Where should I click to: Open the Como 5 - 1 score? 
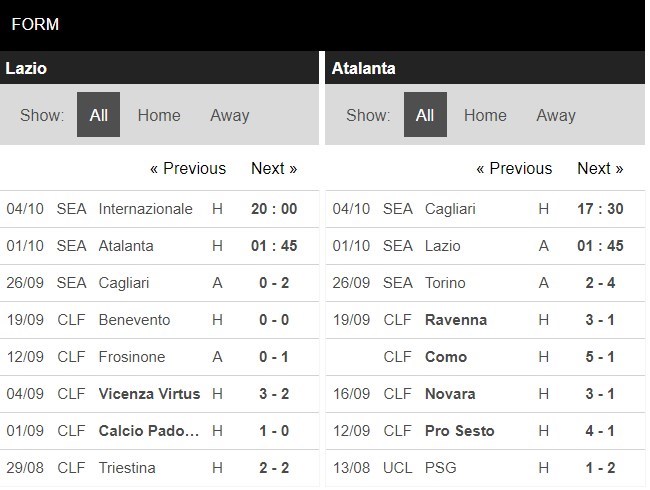(600, 357)
